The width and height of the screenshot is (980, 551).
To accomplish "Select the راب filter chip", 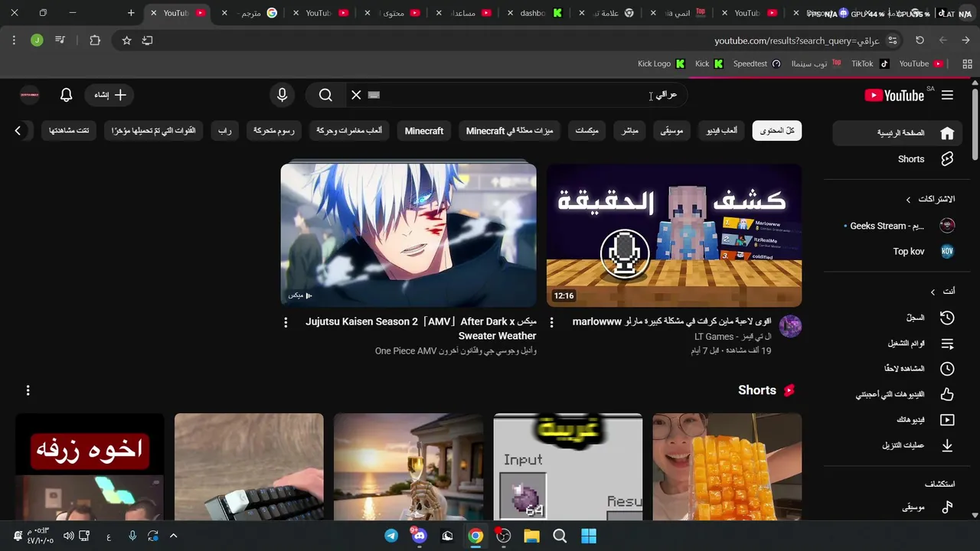I will click(x=224, y=131).
